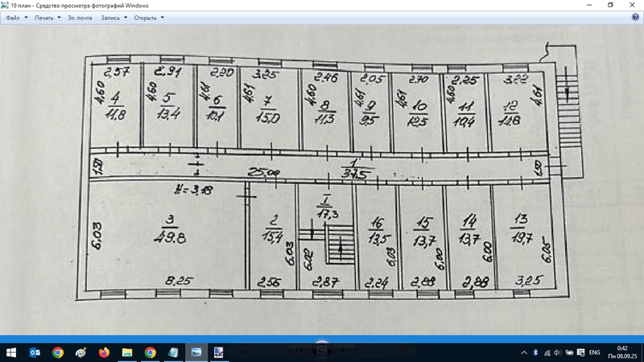Open the Wi-Fi network tray icon
This screenshot has width=644, height=362.
point(547,352)
